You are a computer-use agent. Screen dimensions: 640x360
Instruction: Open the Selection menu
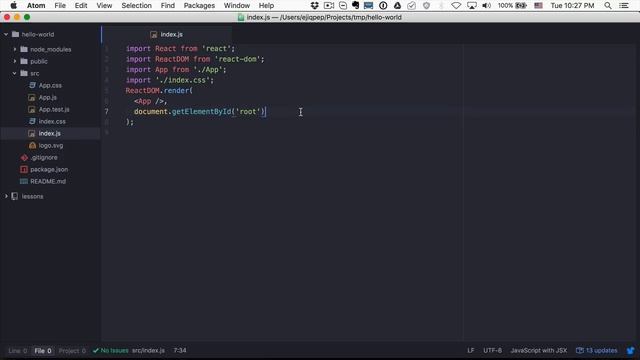tap(136, 5)
